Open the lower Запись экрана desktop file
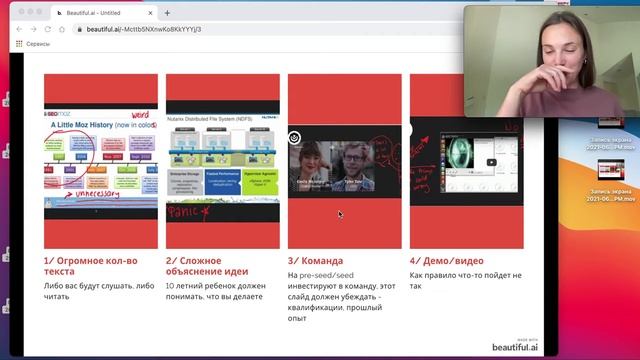This screenshot has height=360, width=640. [x=611, y=181]
